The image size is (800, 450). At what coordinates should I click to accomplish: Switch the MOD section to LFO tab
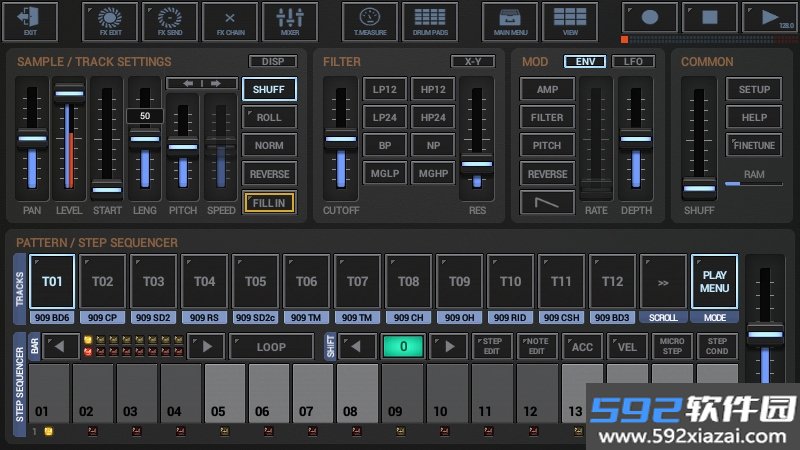633,62
